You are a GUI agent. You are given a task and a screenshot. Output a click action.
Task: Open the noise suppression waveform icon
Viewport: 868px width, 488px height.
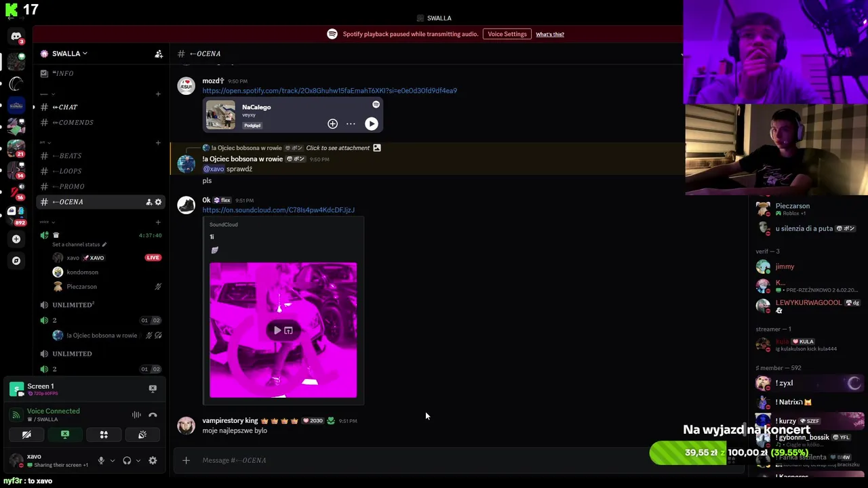click(x=136, y=415)
